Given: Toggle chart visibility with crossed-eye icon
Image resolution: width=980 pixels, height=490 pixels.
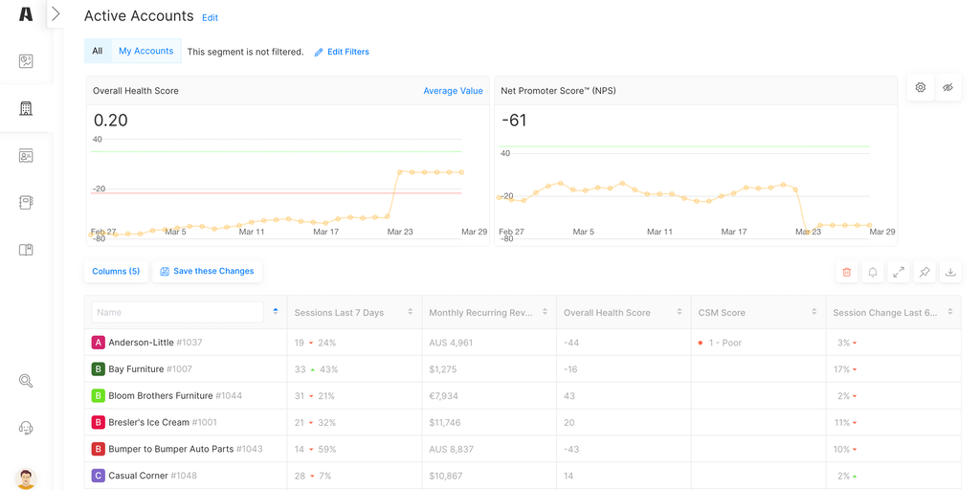Looking at the screenshot, I should [x=947, y=87].
